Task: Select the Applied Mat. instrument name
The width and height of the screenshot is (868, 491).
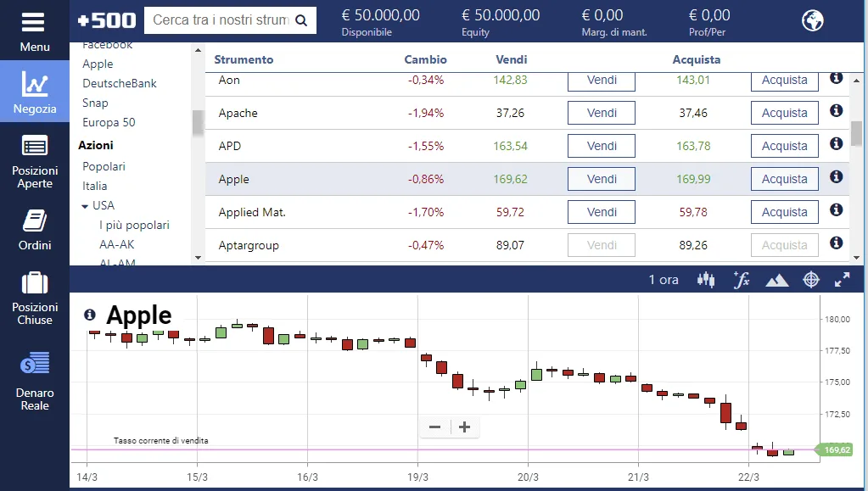Action: coord(252,213)
